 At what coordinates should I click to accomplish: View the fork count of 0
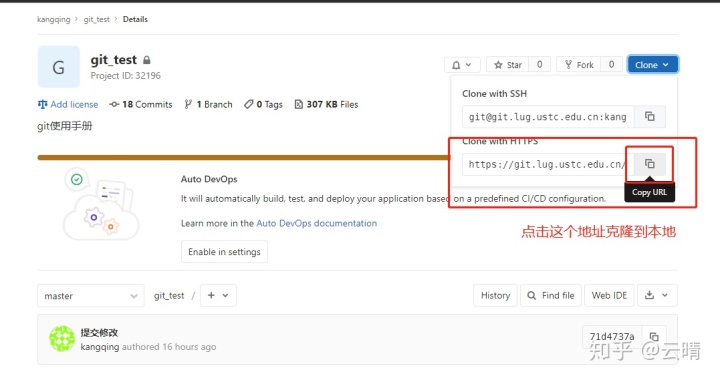pyautogui.click(x=611, y=65)
